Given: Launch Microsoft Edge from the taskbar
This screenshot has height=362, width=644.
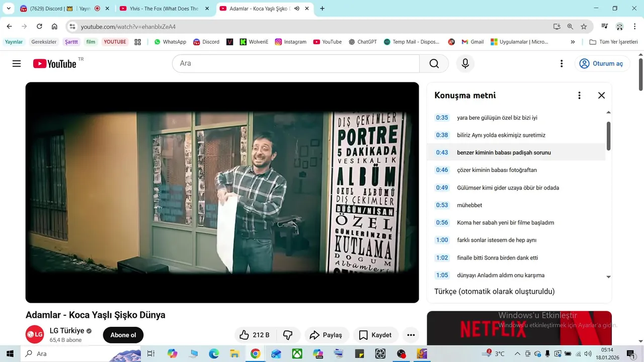Looking at the screenshot, I should coord(214,353).
